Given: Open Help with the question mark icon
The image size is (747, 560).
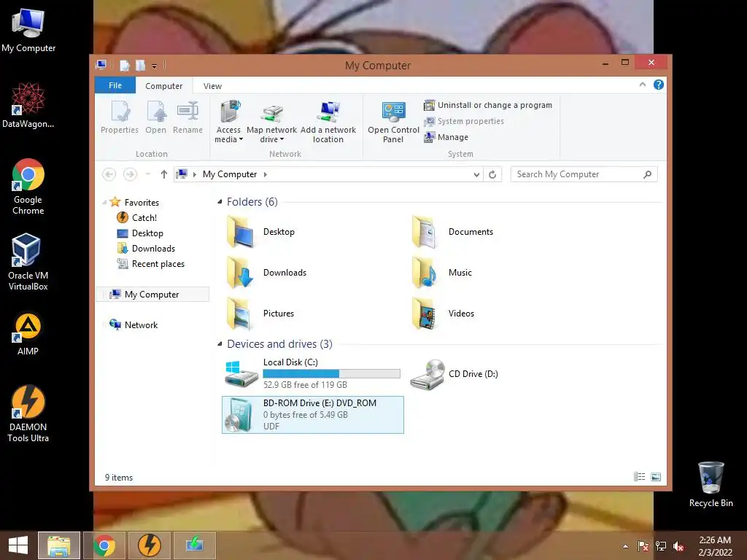Looking at the screenshot, I should 659,85.
